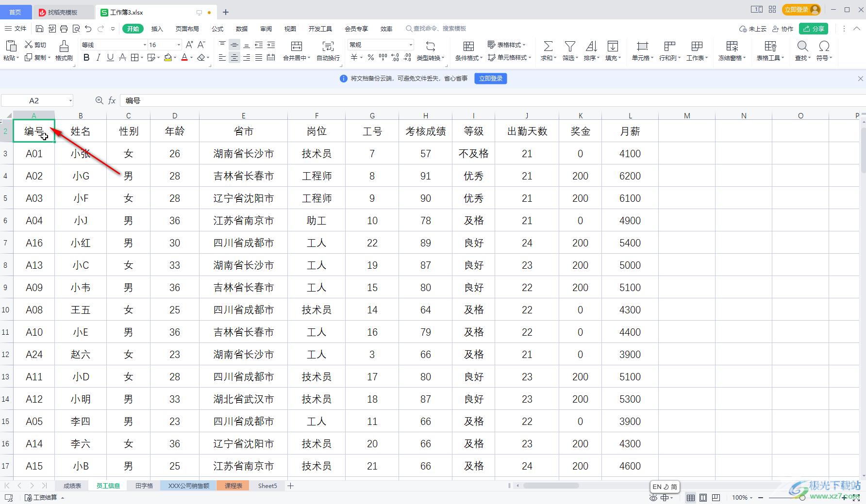Click the Undo arrow icon
This screenshot has width=866, height=504.
coord(88,29)
